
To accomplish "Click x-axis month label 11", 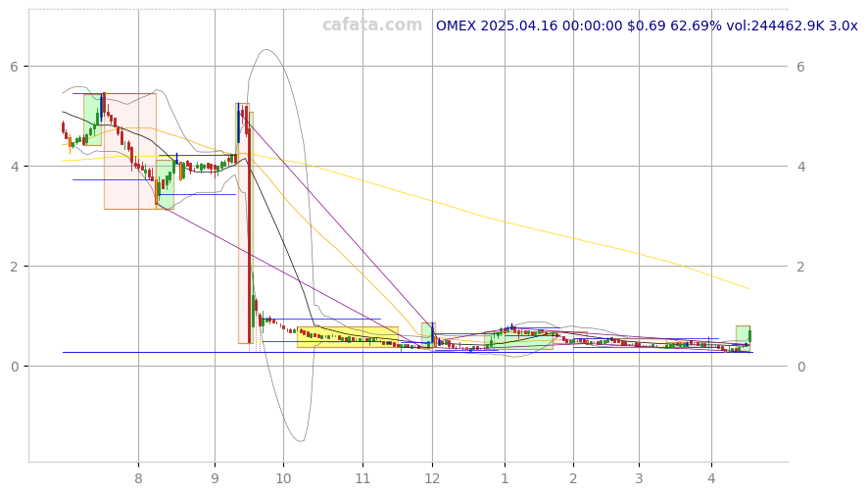I will pyautogui.click(x=362, y=478).
